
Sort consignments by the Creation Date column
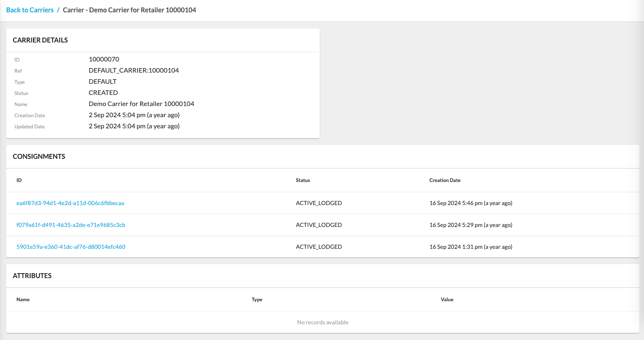point(445,180)
